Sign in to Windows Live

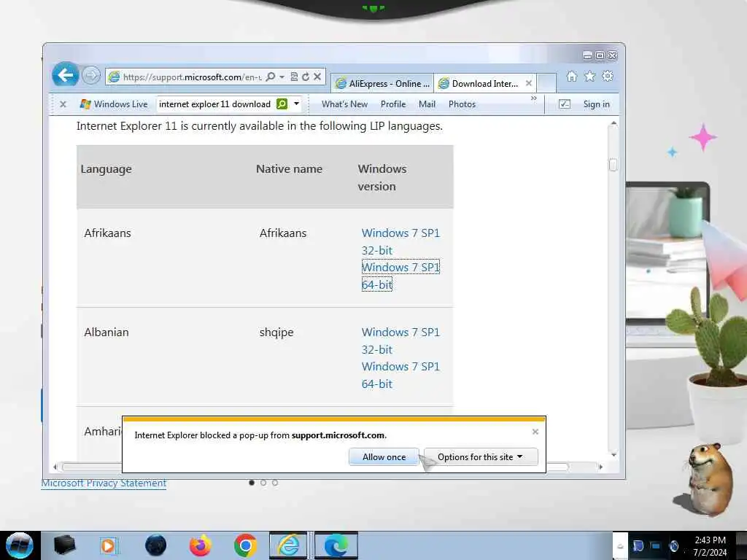point(597,104)
